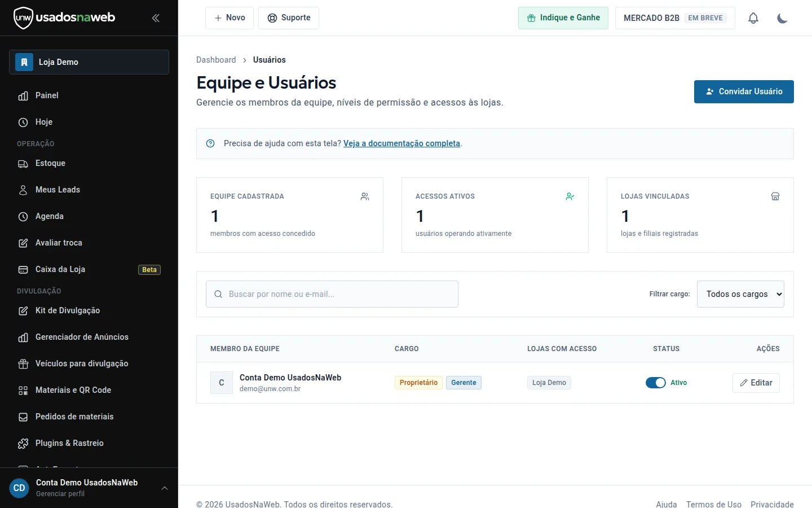Click Gerenciar perfil in sidebar footer

pyautogui.click(x=60, y=494)
